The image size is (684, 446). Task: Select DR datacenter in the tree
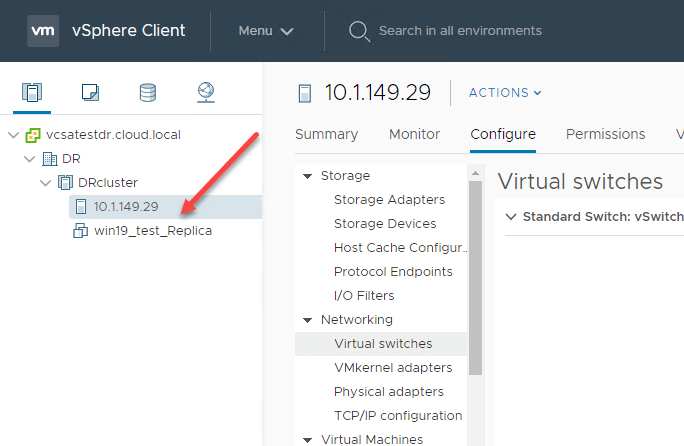(x=71, y=159)
